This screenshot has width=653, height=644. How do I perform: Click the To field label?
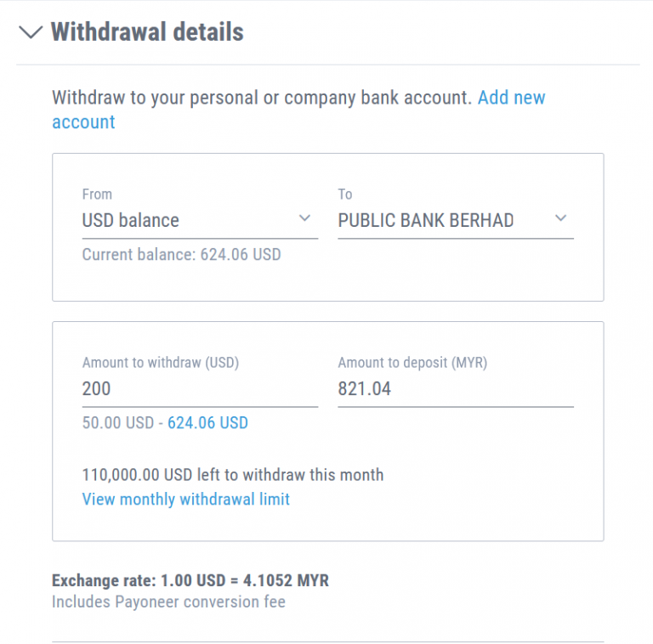click(345, 195)
